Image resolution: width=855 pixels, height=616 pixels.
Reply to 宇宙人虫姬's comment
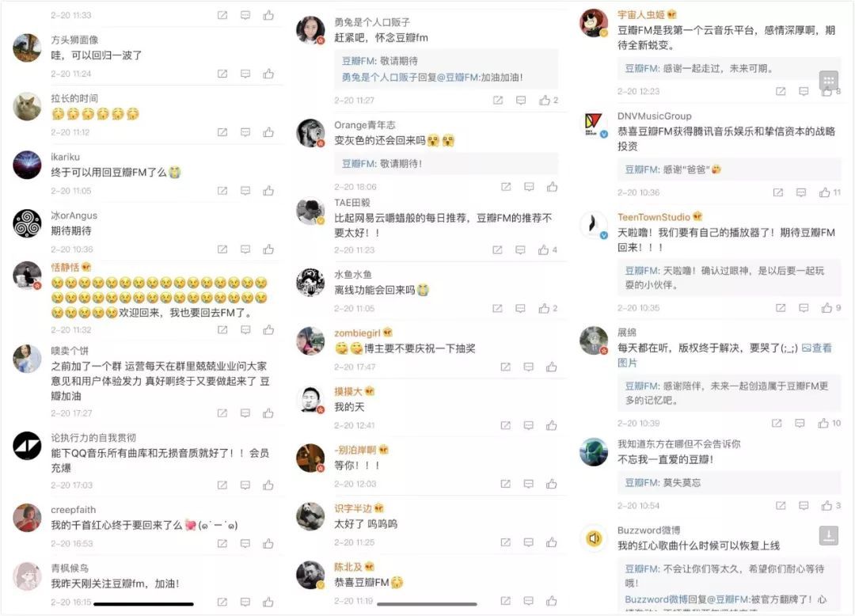(804, 91)
